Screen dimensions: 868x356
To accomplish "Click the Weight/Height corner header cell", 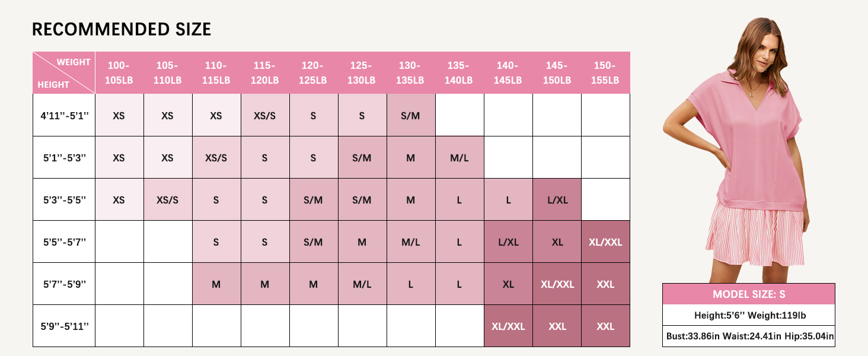I will (64, 72).
